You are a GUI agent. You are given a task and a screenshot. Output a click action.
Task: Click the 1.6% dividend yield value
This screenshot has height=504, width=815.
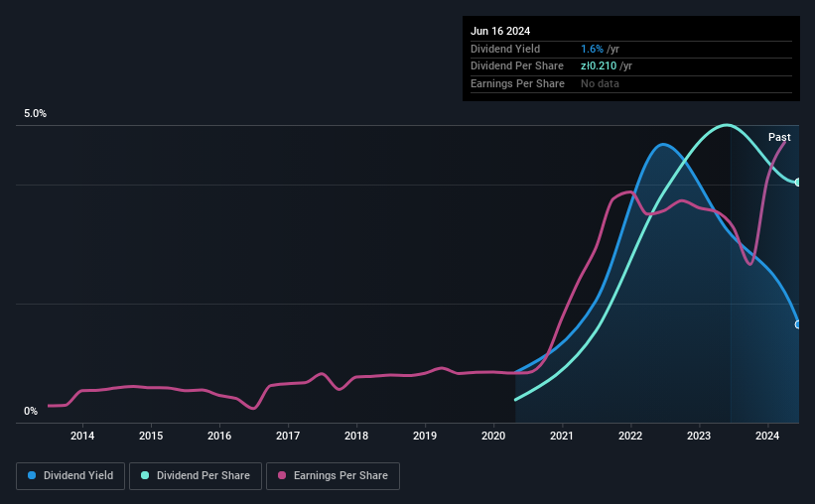pos(592,49)
